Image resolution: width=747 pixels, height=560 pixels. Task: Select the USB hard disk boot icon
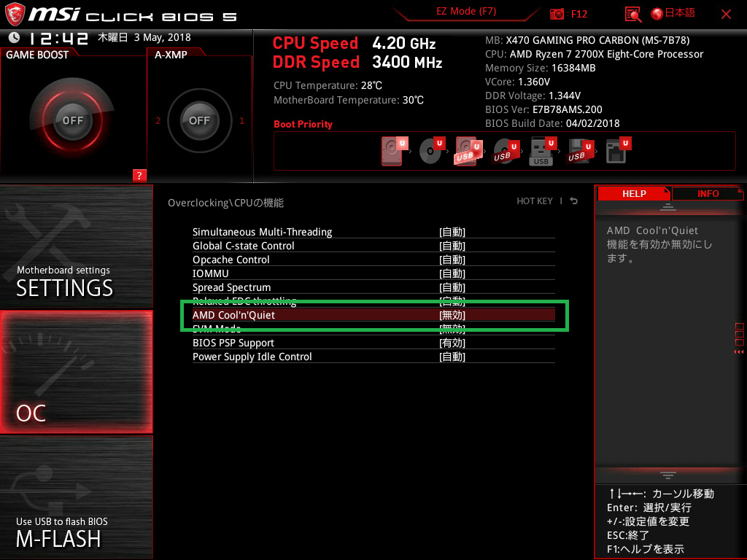tap(469, 152)
